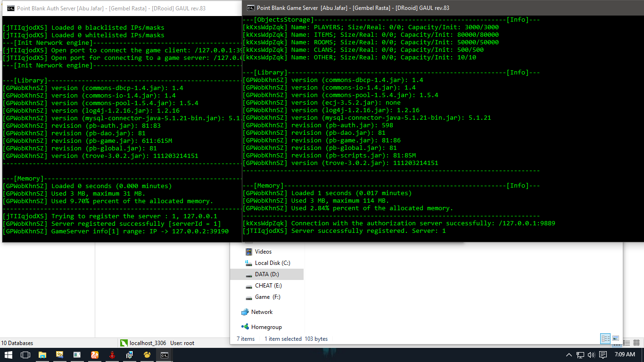Click 'Loaded 0 whitelisted IPs/masks' in the Auth Server
Image resolution: width=644 pixels, height=362 pixels.
coord(83,35)
